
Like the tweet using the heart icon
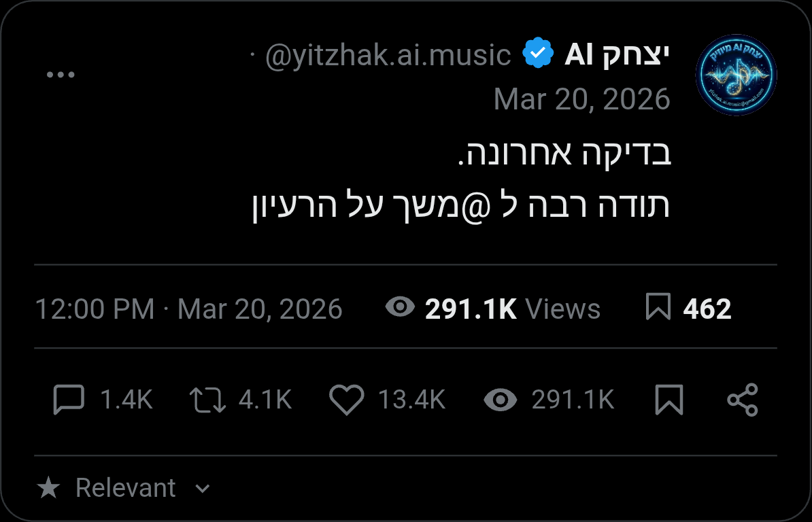pos(347,400)
